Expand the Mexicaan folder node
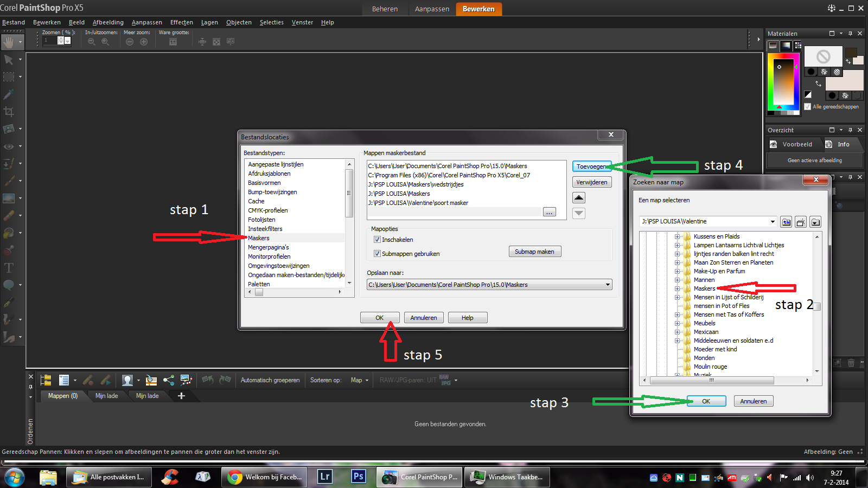The image size is (868, 488). pos(677,332)
